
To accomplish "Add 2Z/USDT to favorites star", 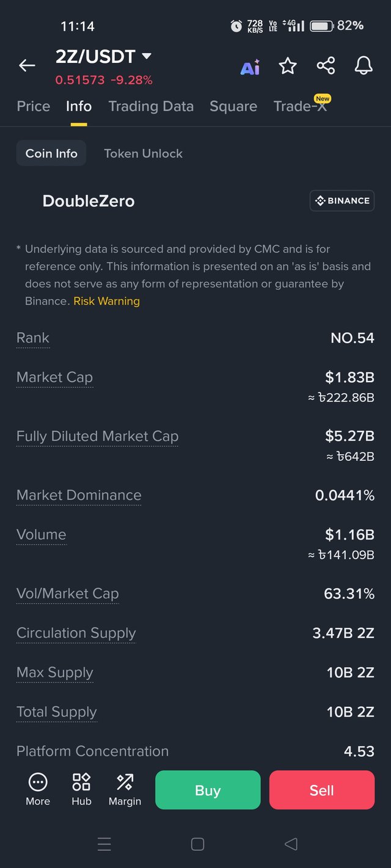I will pos(288,66).
